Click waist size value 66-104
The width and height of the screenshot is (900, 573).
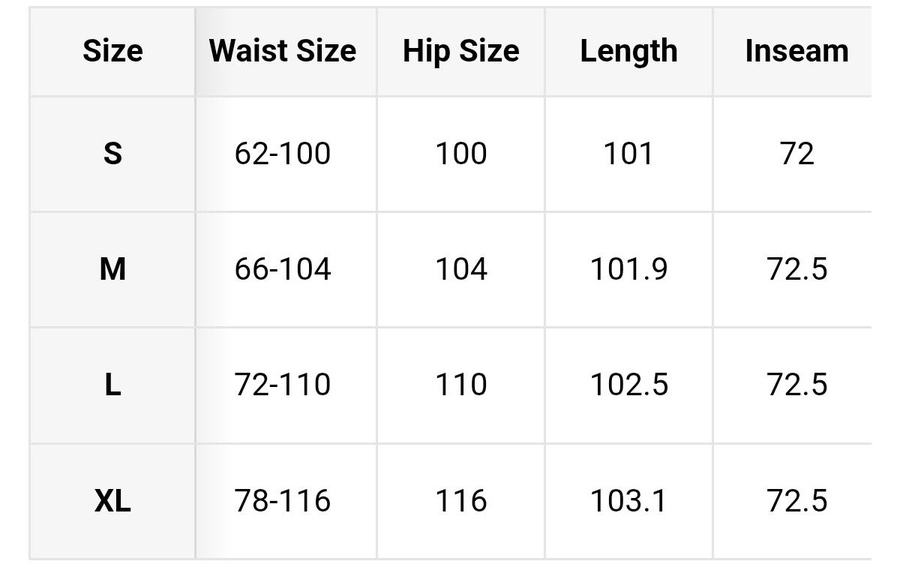coord(283,269)
